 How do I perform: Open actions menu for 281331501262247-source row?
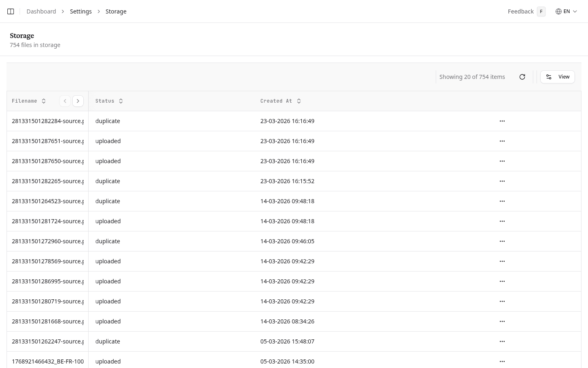tap(502, 341)
